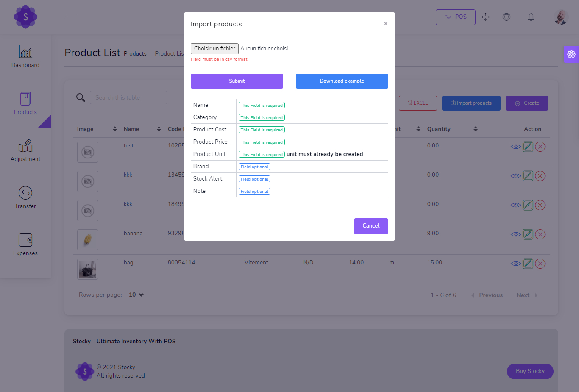579x392 pixels.
Task: View details of test product
Action: pos(515,147)
